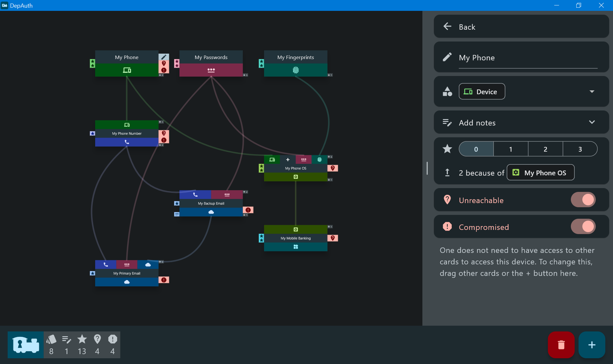Click the pencil edit icon on My Phone card
Viewport: 613px width, 364px height.
(x=163, y=57)
